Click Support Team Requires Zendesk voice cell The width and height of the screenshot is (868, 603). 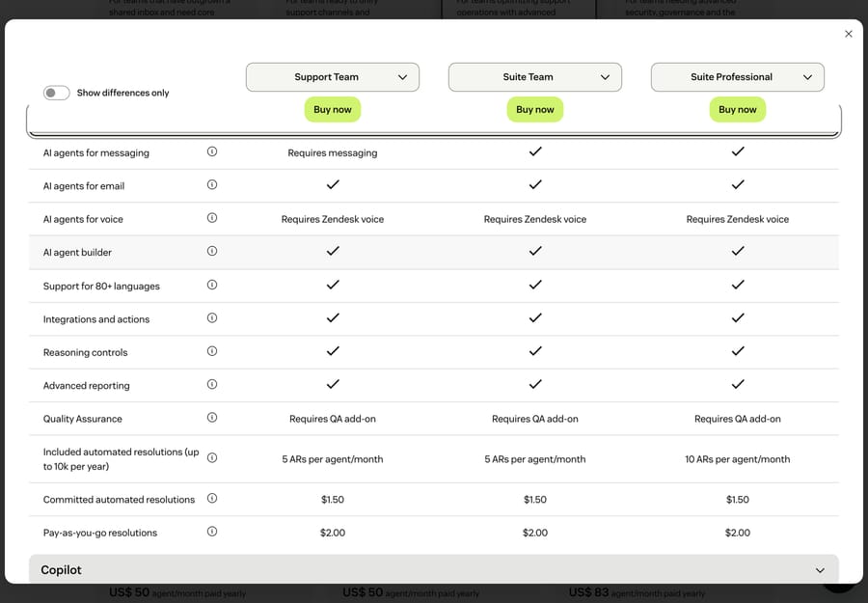[332, 219]
